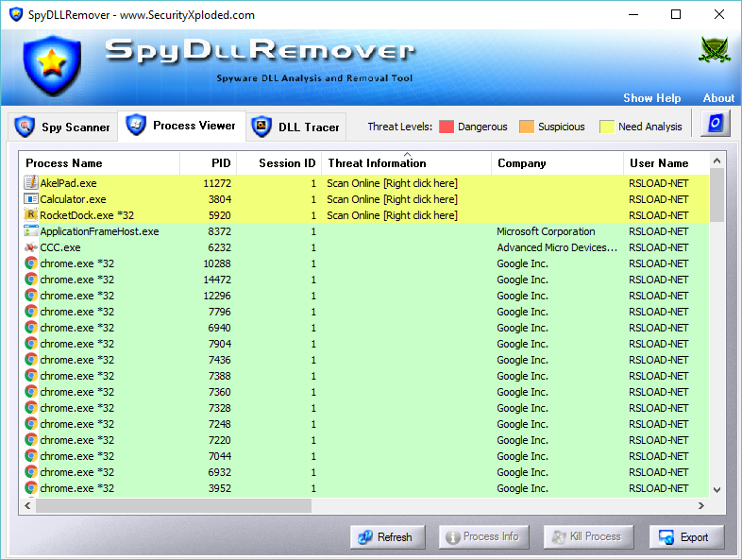
Task: Click the CCC.exe process icon
Action: [31, 247]
